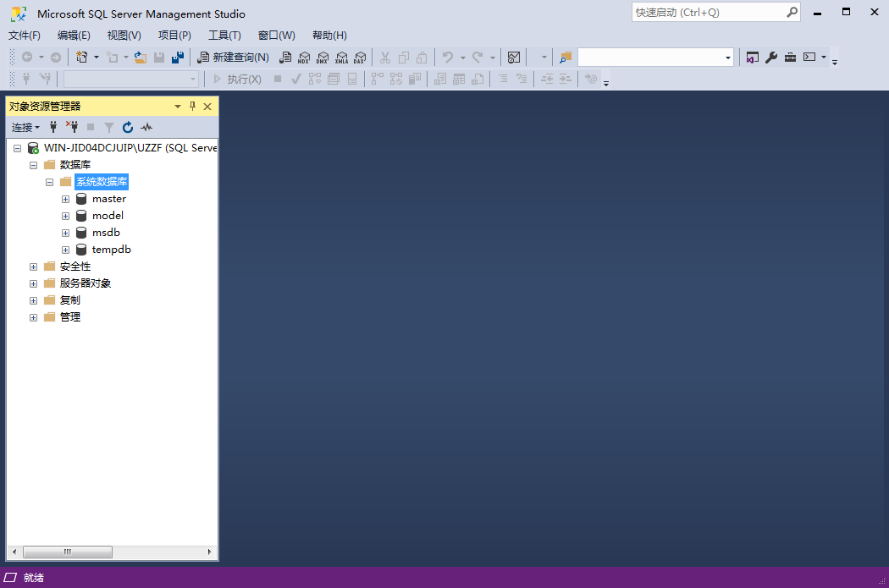Open the New Project icon dropdown arrow
889x588 pixels.
(97, 58)
